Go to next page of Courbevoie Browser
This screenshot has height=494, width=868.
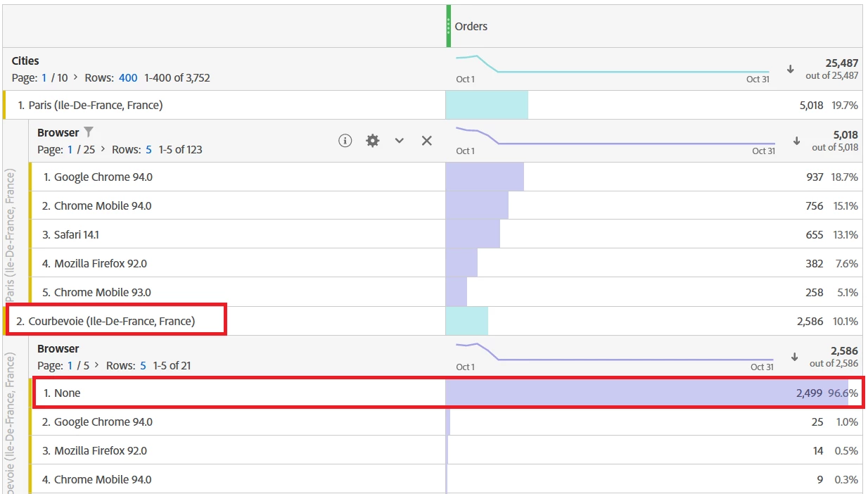tap(98, 365)
